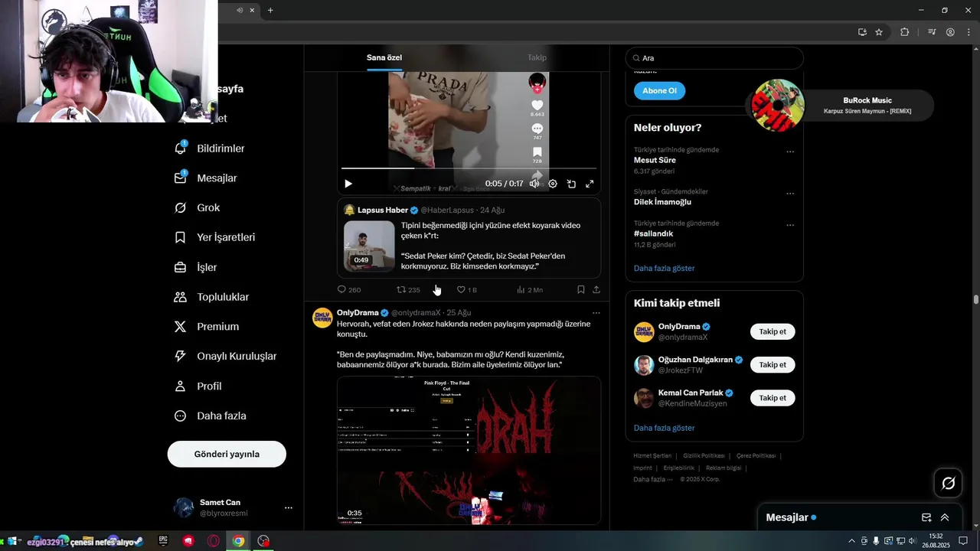Mute the video with the speaker icon
Image resolution: width=980 pixels, height=551 pixels.
pyautogui.click(x=534, y=184)
